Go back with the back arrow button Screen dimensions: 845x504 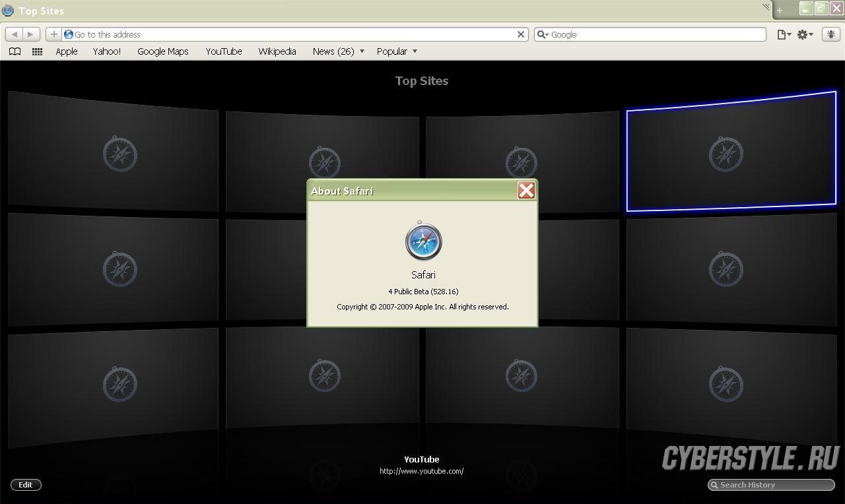pyautogui.click(x=15, y=34)
